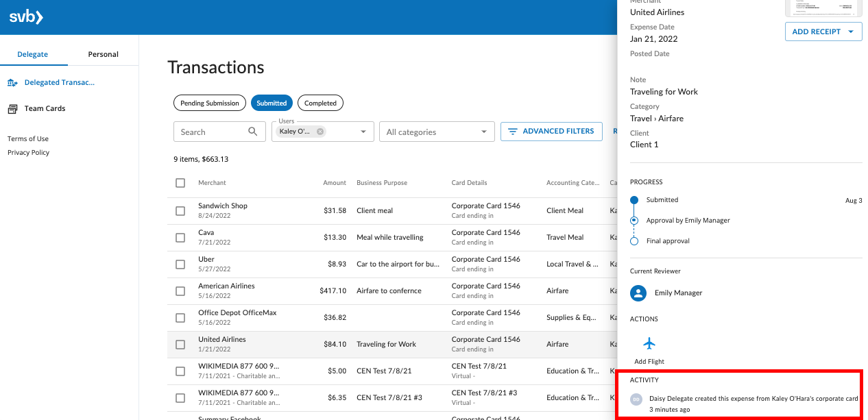Open Advanced Filters
Screen dimensions: 868x420
[551, 132]
